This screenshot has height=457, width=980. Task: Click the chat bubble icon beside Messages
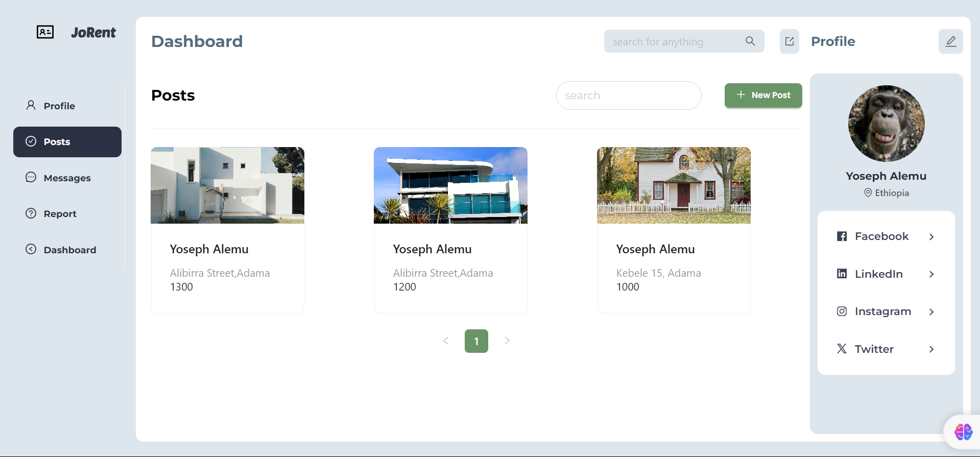click(31, 177)
